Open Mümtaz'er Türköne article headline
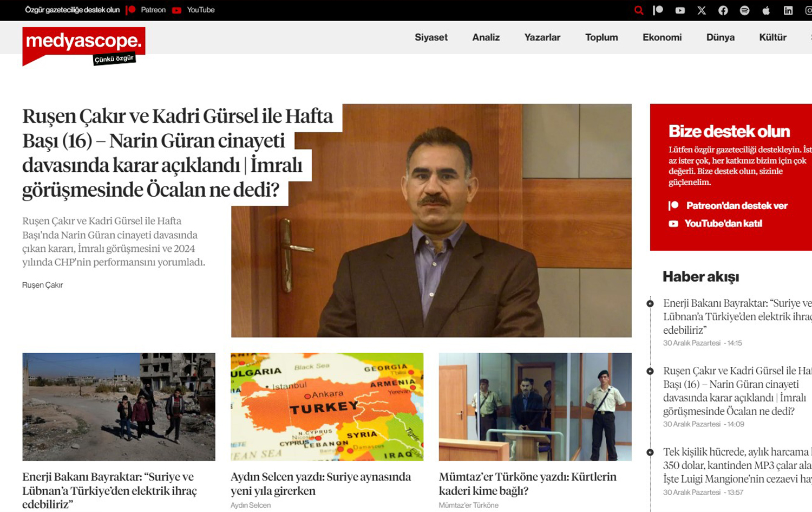Viewport: 812px width, 512px height. coord(527,484)
